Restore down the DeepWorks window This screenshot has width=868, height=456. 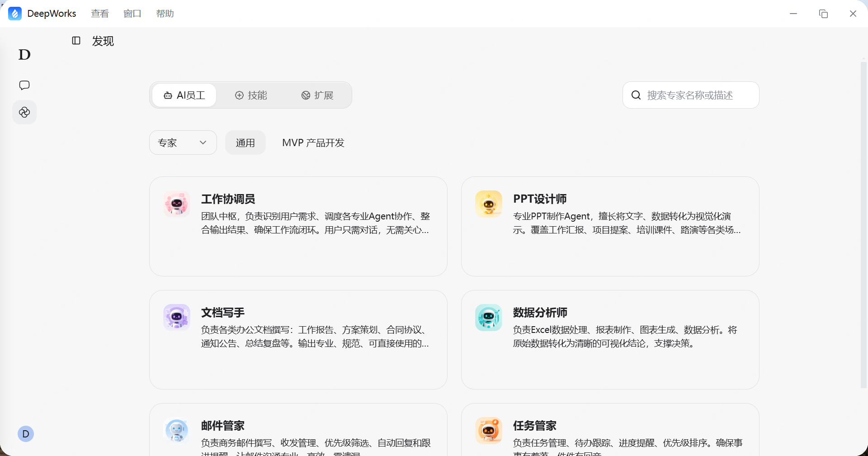(823, 14)
